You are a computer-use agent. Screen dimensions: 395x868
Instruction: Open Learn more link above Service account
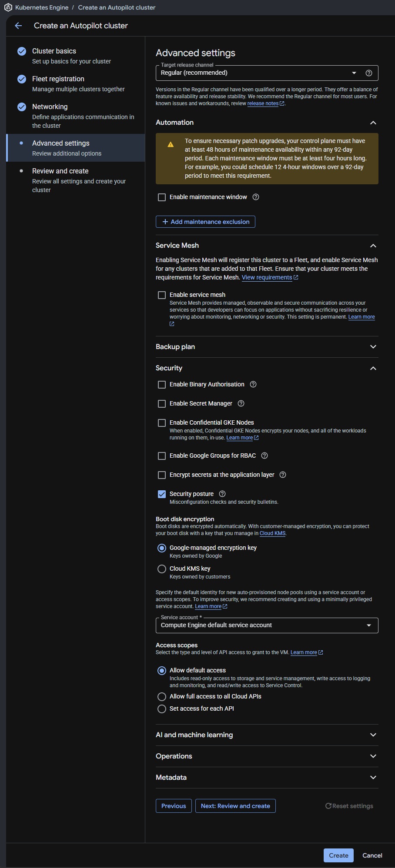(208, 606)
